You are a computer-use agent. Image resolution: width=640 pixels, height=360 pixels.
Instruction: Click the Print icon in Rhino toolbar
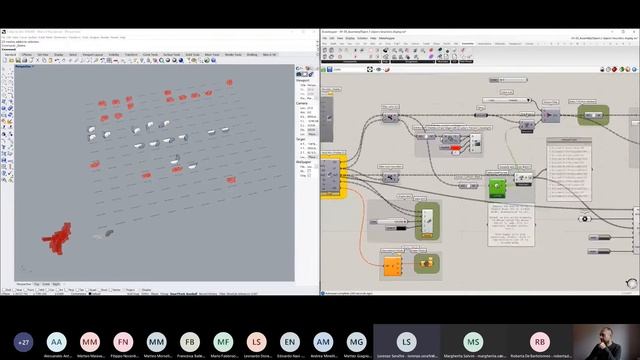click(24, 60)
